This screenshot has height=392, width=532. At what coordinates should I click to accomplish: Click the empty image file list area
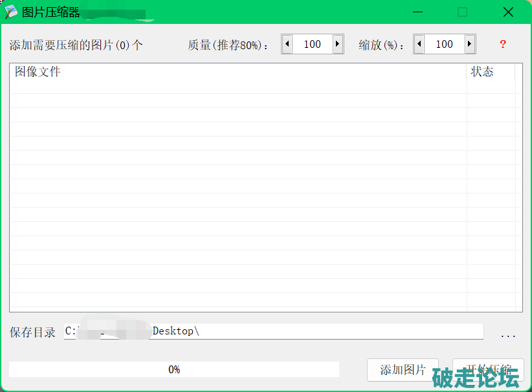(238, 194)
